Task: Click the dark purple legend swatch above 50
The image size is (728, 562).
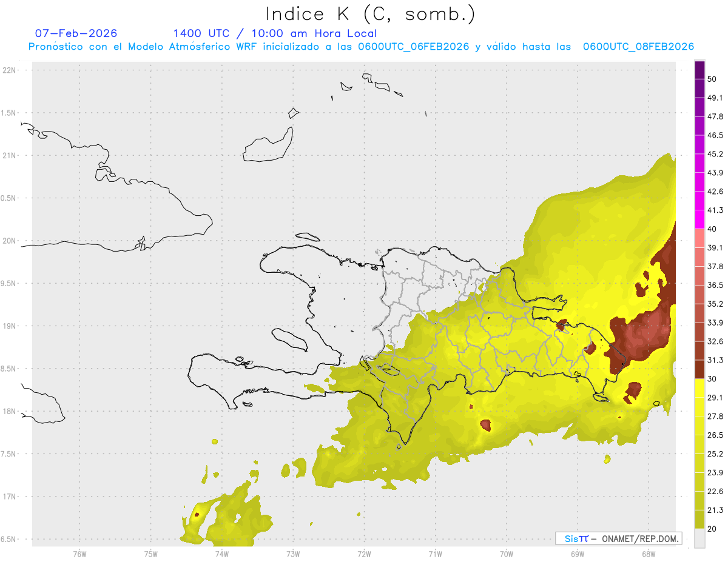Action: pyautogui.click(x=699, y=70)
